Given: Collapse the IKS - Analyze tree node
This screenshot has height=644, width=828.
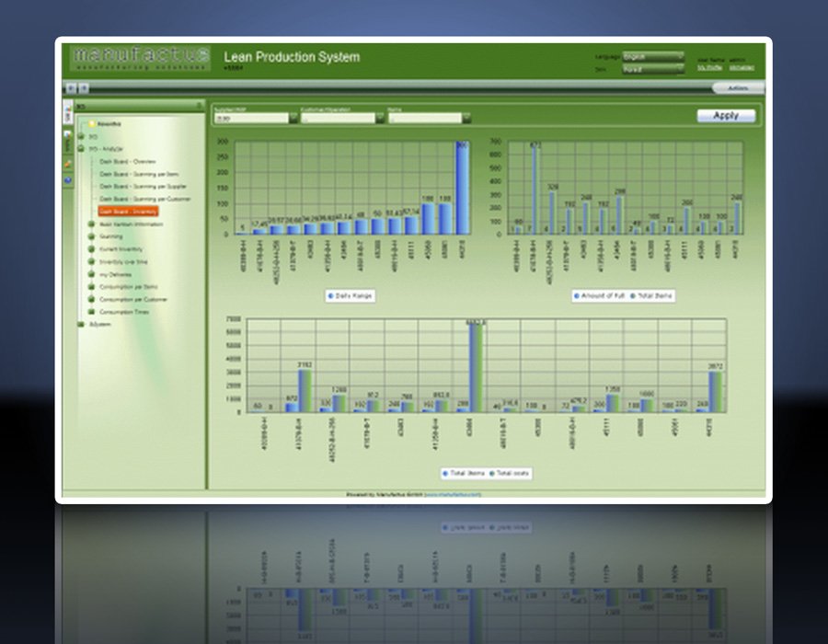Looking at the screenshot, I should [x=81, y=149].
